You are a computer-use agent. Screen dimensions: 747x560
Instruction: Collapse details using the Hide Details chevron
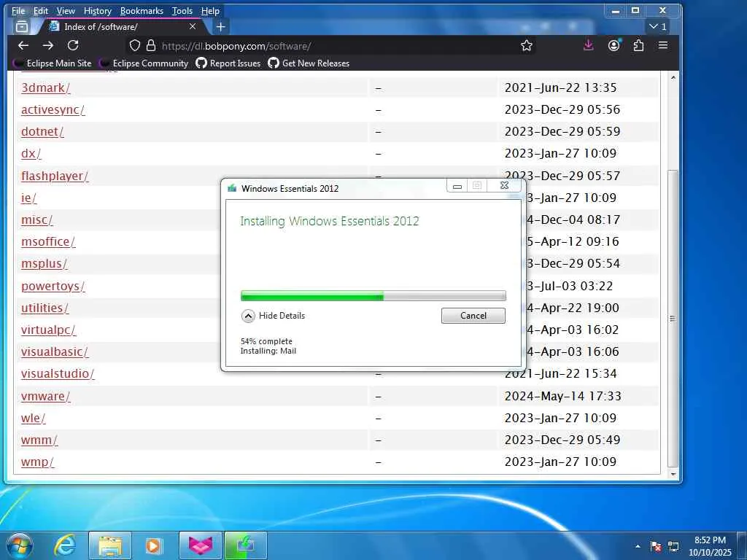point(248,316)
